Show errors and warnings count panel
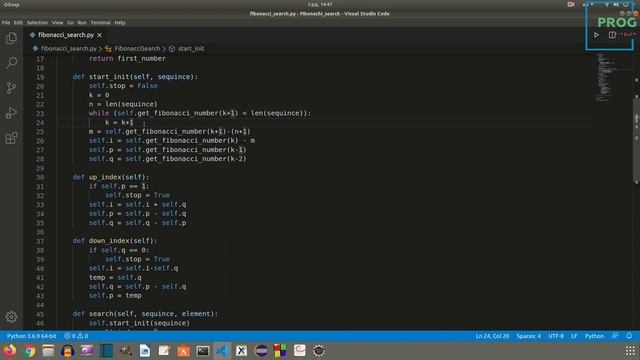The image size is (640, 360). click(76, 336)
